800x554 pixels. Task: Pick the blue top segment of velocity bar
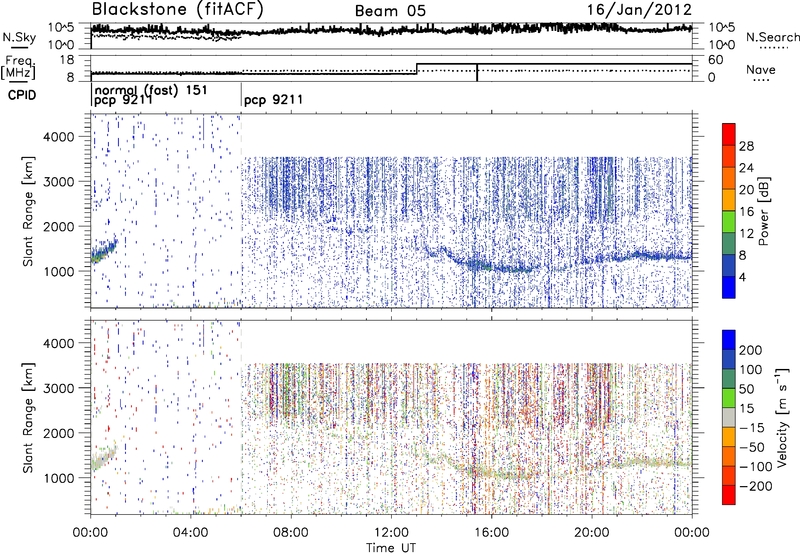point(729,340)
